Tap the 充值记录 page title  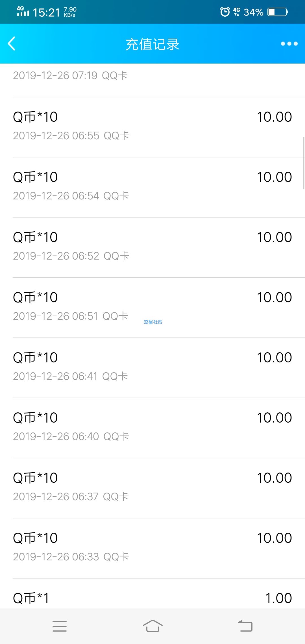[152, 44]
